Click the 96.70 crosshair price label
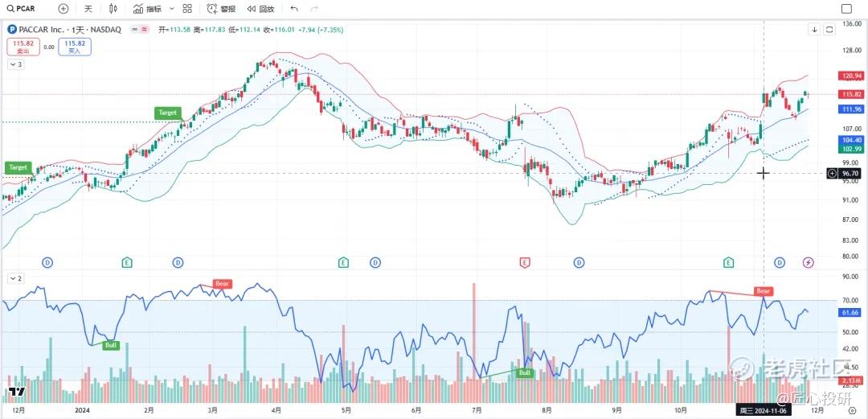The height and width of the screenshot is (419, 868). [850, 174]
